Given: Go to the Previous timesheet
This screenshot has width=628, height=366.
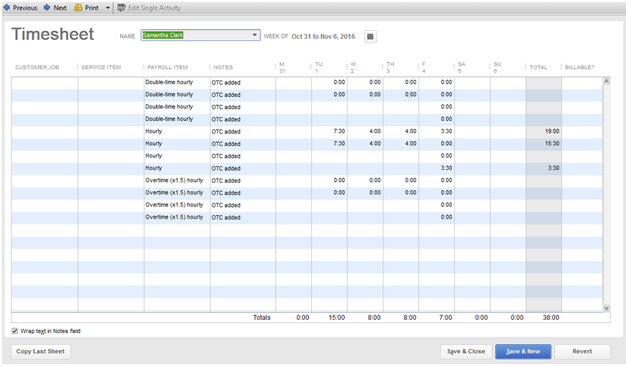Looking at the screenshot, I should [20, 8].
